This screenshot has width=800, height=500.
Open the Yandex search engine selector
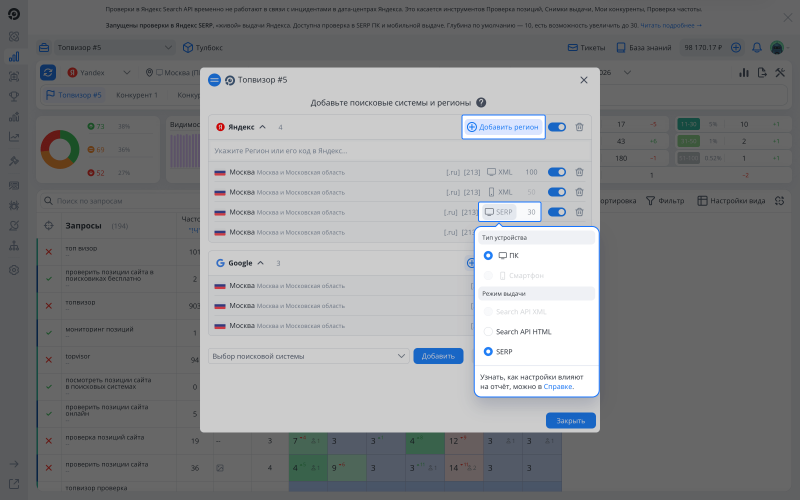click(99, 72)
